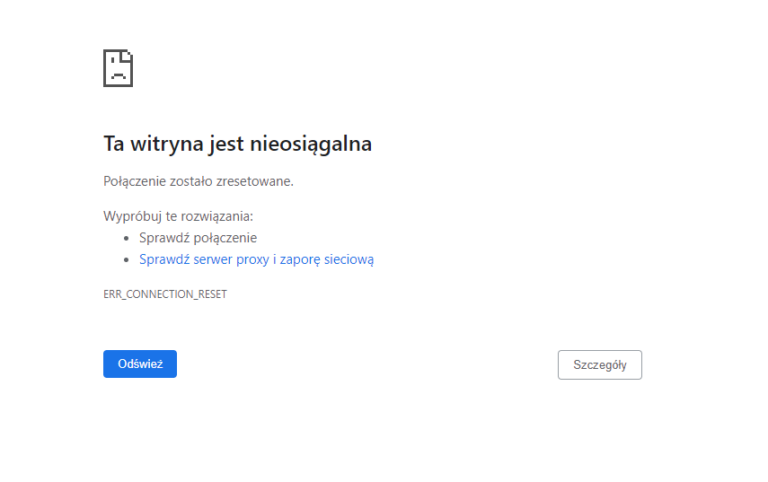Click the bullet before the proxy link
The image size is (768, 482).
coord(127,260)
